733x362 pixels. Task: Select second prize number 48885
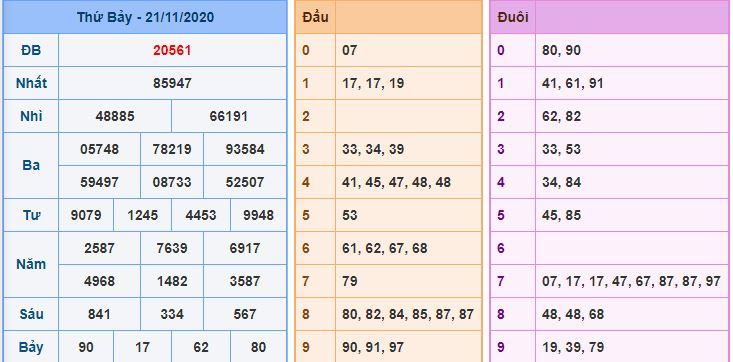tap(115, 116)
